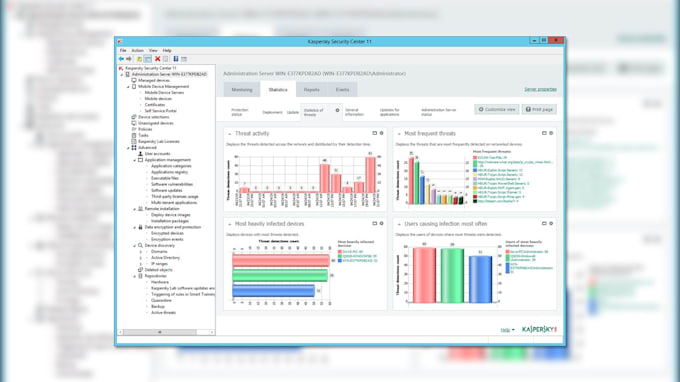Click the Tasks clipboard icon in tree

pyautogui.click(x=134, y=135)
